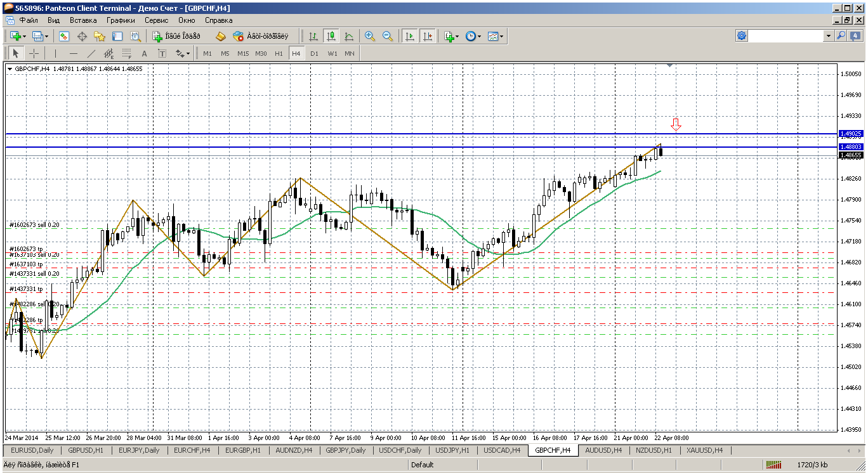Click the 1720/3 kb traffic status

[812, 465]
